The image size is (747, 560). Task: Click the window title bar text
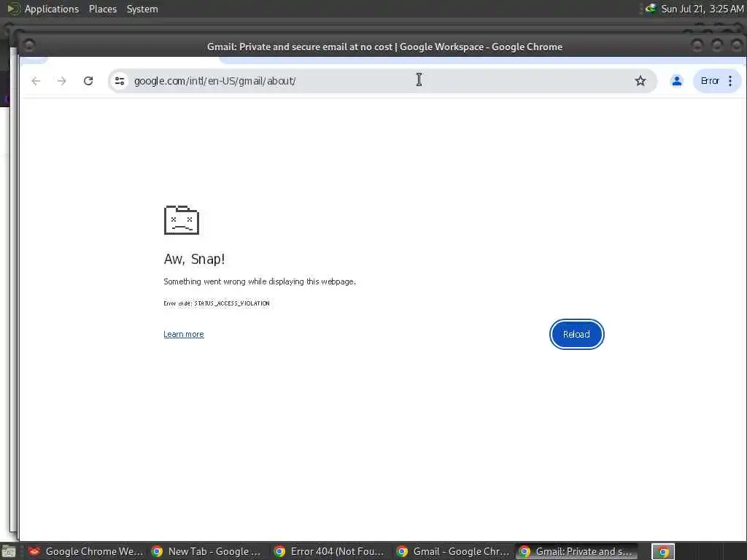(384, 47)
